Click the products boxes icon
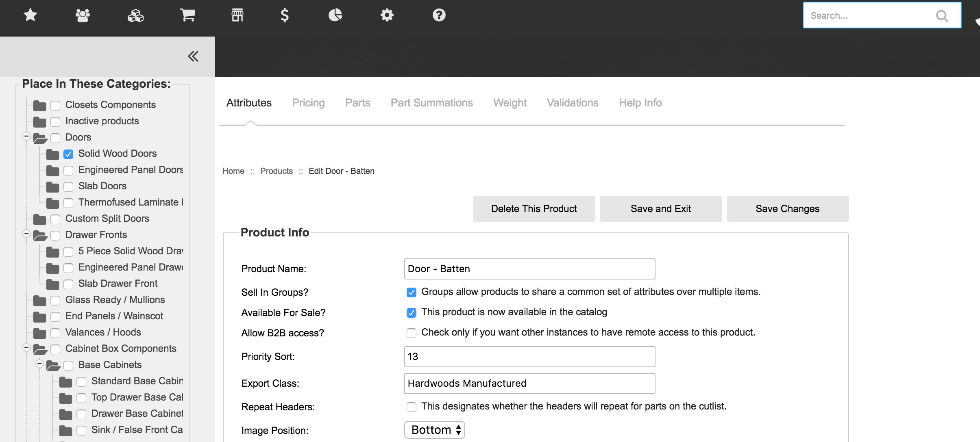Image resolution: width=980 pixels, height=442 pixels. pyautogui.click(x=135, y=15)
